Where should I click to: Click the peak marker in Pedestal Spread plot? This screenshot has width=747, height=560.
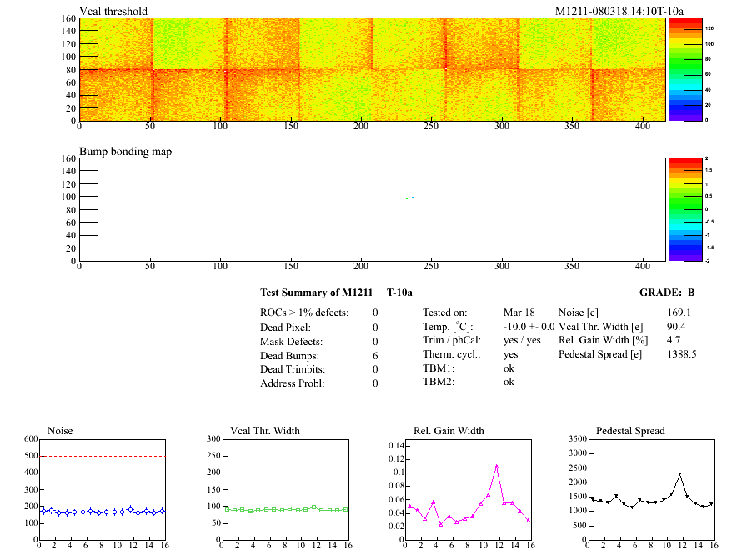679,475
